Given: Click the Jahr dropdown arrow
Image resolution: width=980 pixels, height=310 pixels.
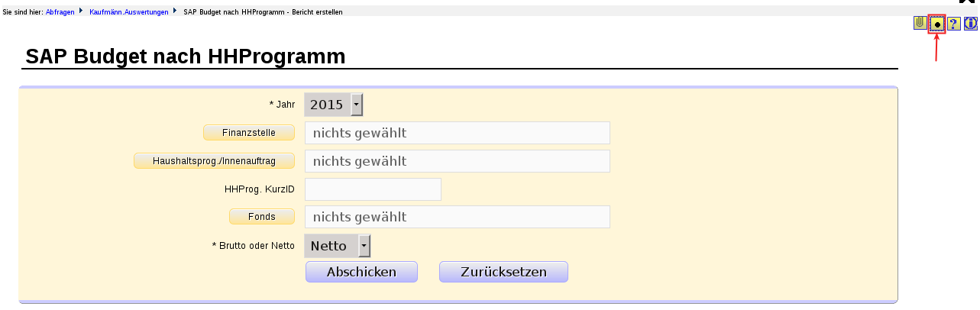Looking at the screenshot, I should point(357,105).
